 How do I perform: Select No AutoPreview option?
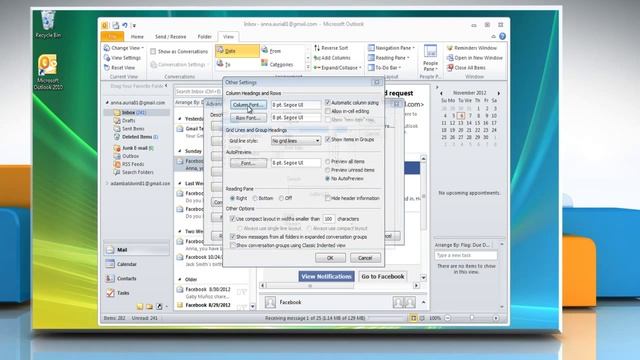tap(327, 179)
